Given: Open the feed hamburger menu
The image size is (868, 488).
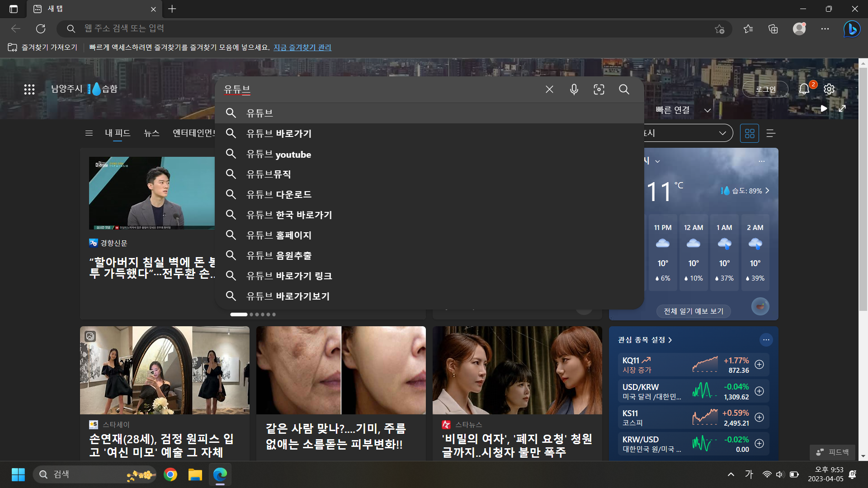Looking at the screenshot, I should (x=89, y=133).
